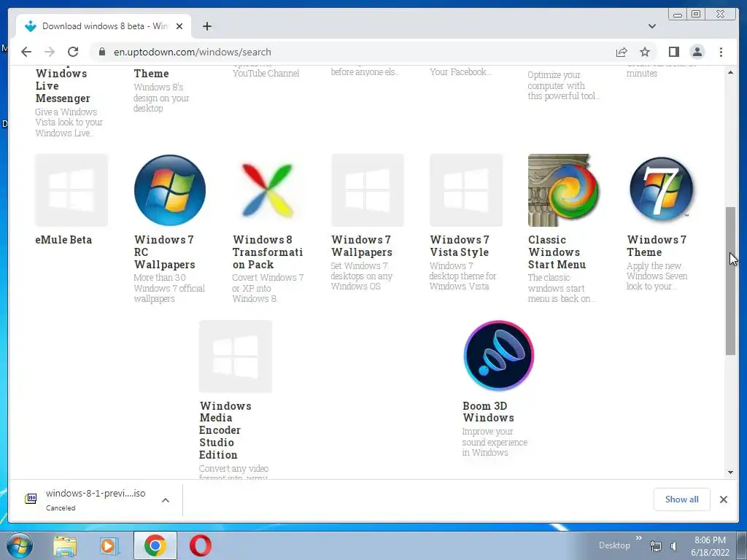The height and width of the screenshot is (560, 747).
Task: Click the volume speaker tray icon
Action: coord(673,547)
